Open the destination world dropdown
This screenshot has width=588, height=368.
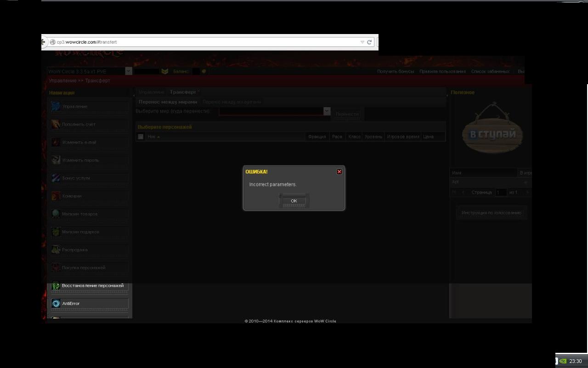click(327, 111)
